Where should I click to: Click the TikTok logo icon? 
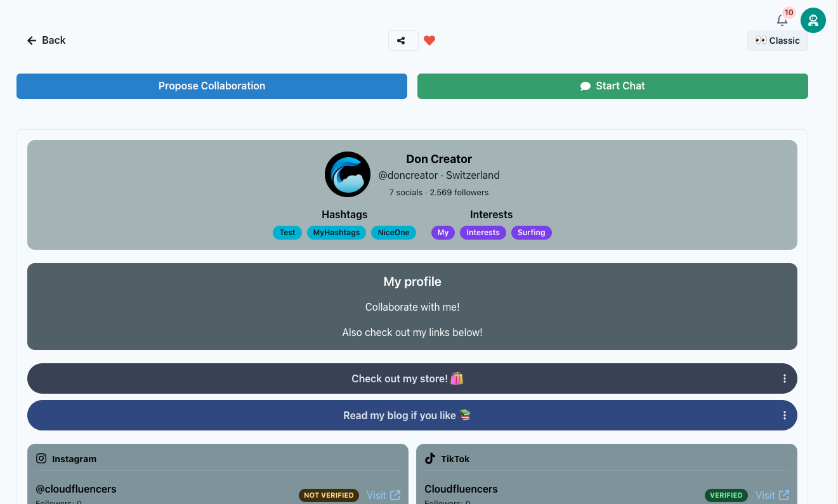pos(430,458)
